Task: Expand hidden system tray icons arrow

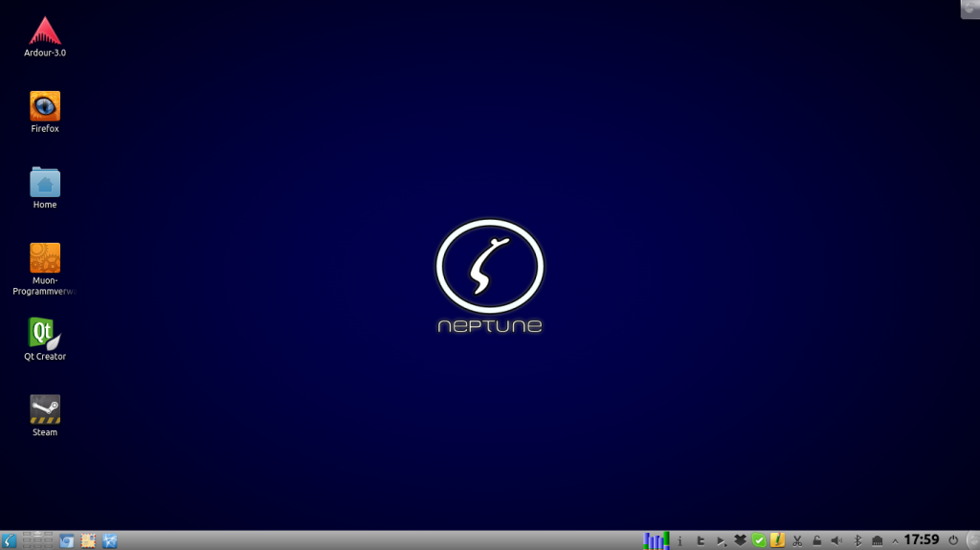Action: pos(895,540)
